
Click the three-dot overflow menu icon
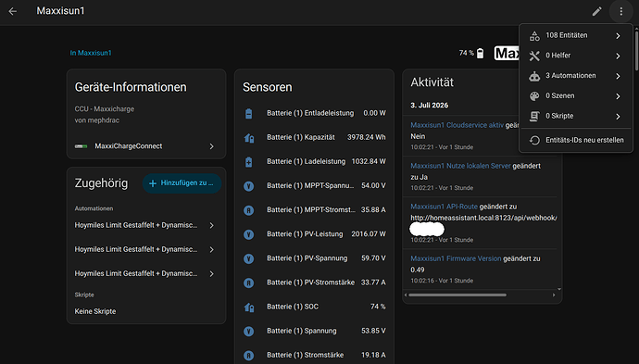point(621,11)
